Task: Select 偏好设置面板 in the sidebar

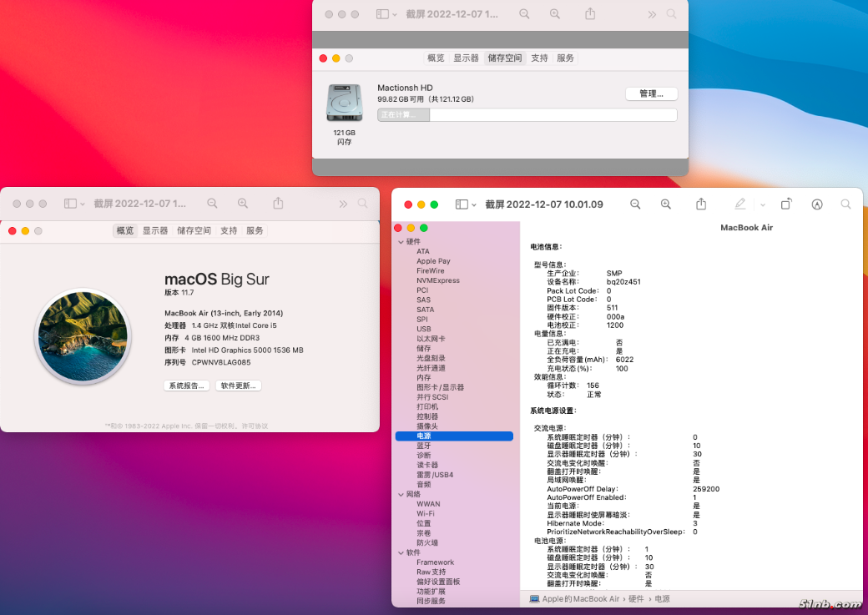Action: 438,582
